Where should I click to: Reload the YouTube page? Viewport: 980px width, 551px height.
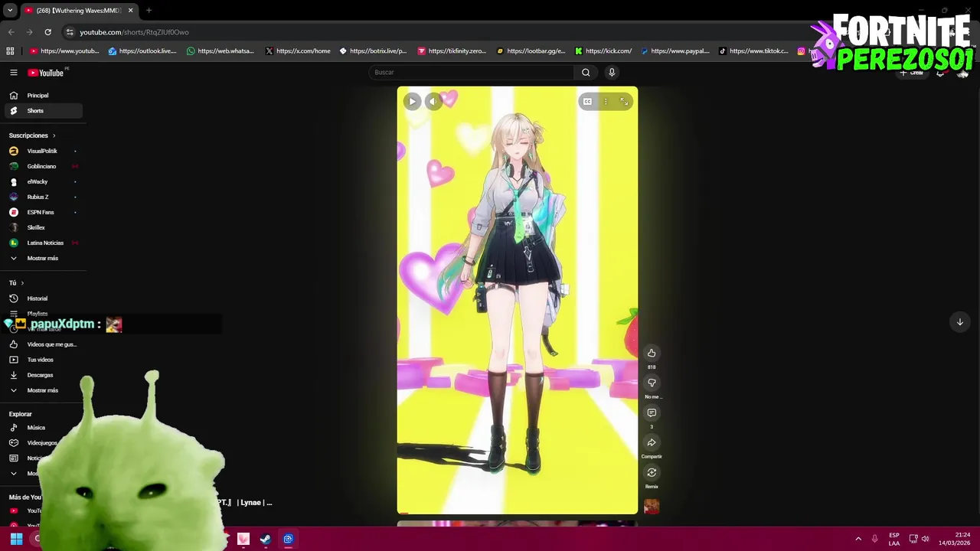tap(47, 32)
